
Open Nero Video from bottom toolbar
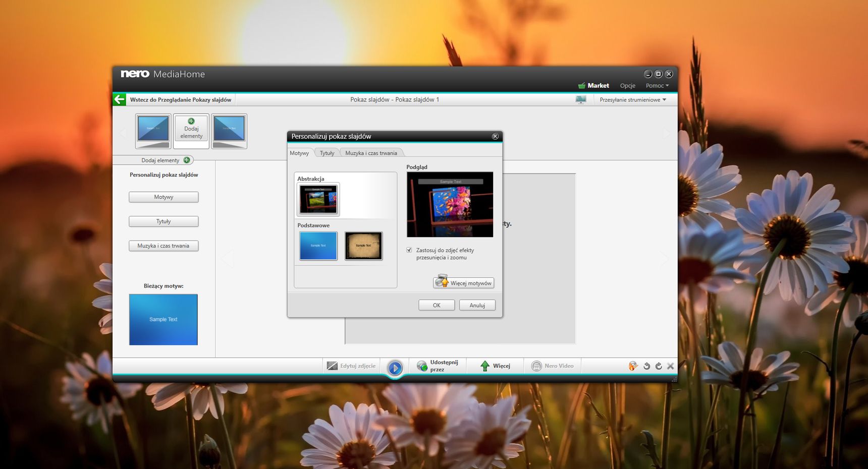553,366
